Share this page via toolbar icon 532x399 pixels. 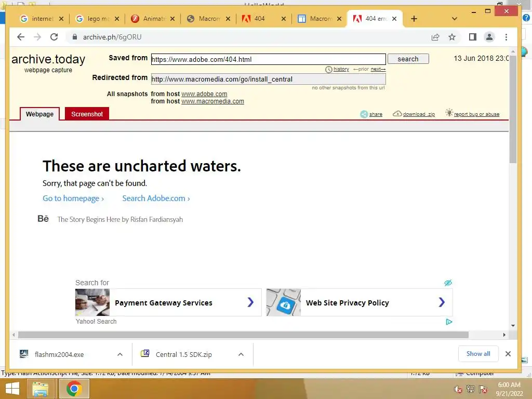pos(435,37)
